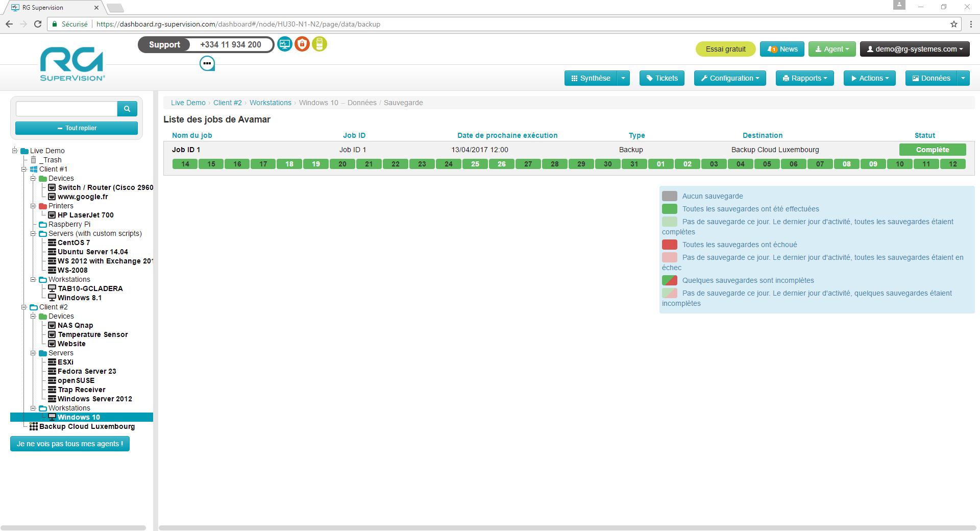This screenshot has width=980, height=531.
Task: Click the CentOS 7 server icon
Action: point(52,243)
